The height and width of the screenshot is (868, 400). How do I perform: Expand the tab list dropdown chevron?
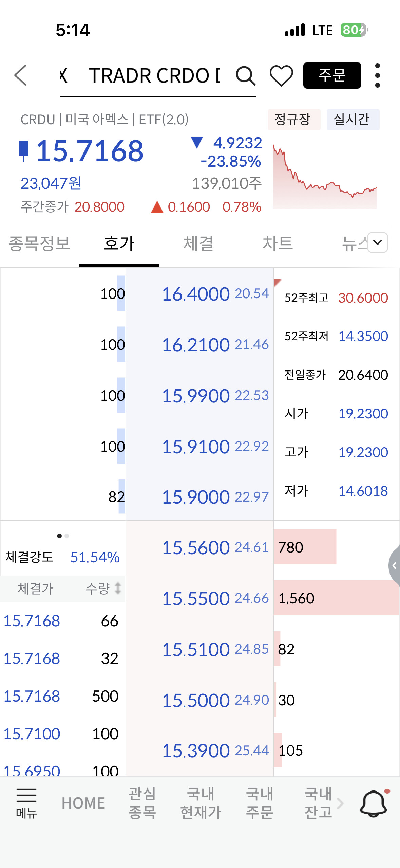[378, 242]
